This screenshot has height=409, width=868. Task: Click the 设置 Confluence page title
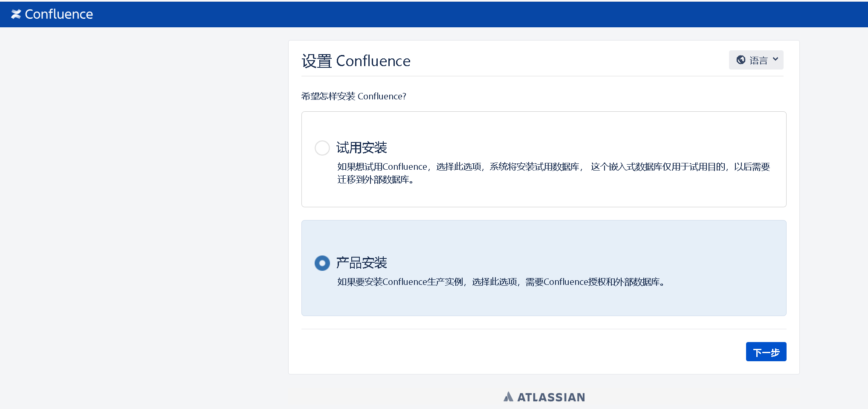356,61
